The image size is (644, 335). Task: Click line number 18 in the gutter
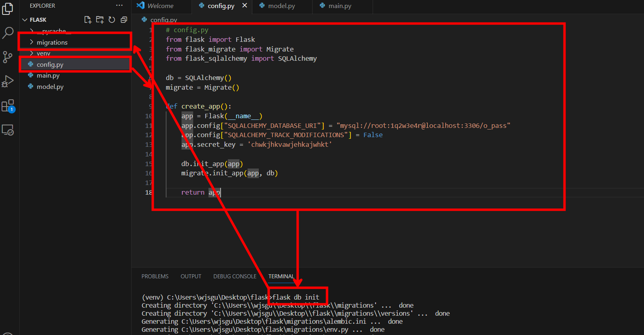click(149, 192)
